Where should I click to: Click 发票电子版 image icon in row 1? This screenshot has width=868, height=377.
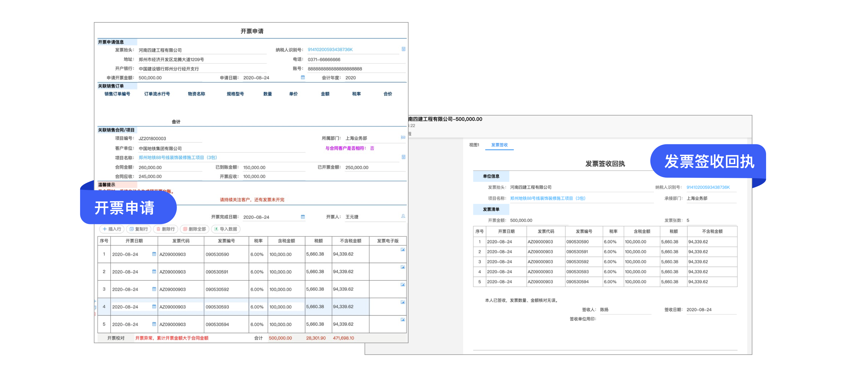click(x=403, y=249)
